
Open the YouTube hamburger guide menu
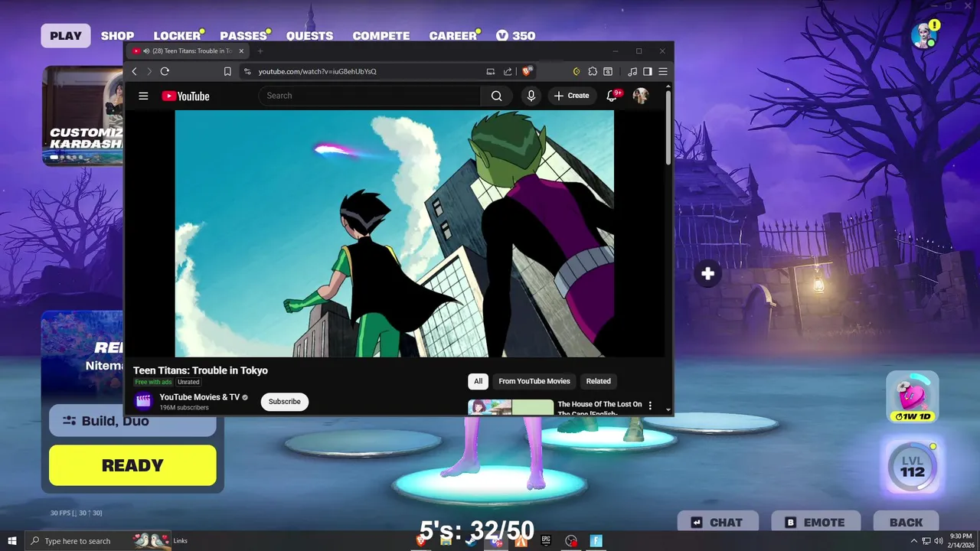point(143,96)
